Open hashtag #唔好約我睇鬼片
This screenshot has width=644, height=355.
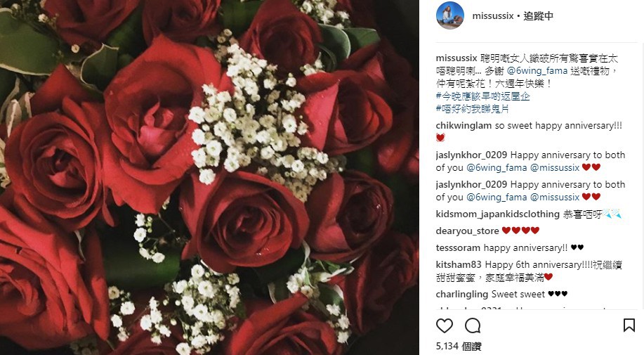pos(473,109)
